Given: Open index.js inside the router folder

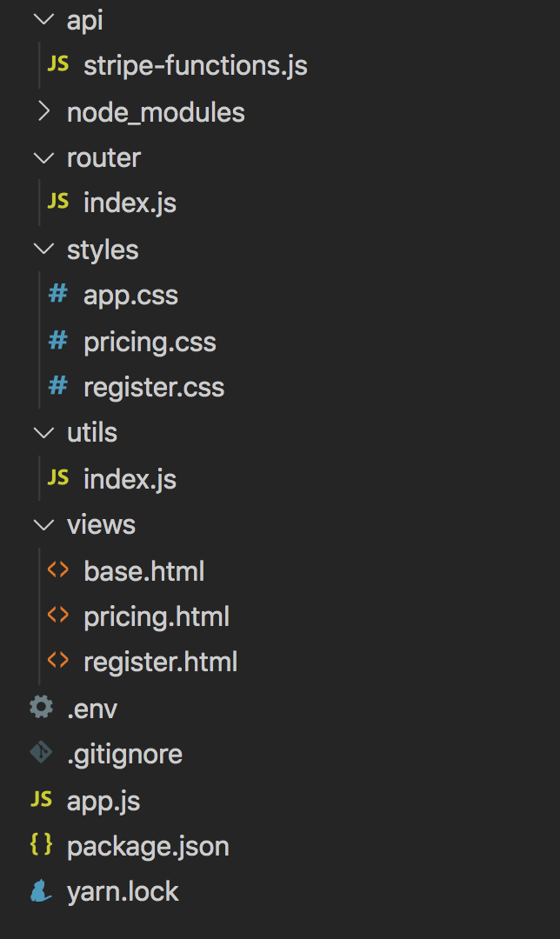Looking at the screenshot, I should 130,203.
